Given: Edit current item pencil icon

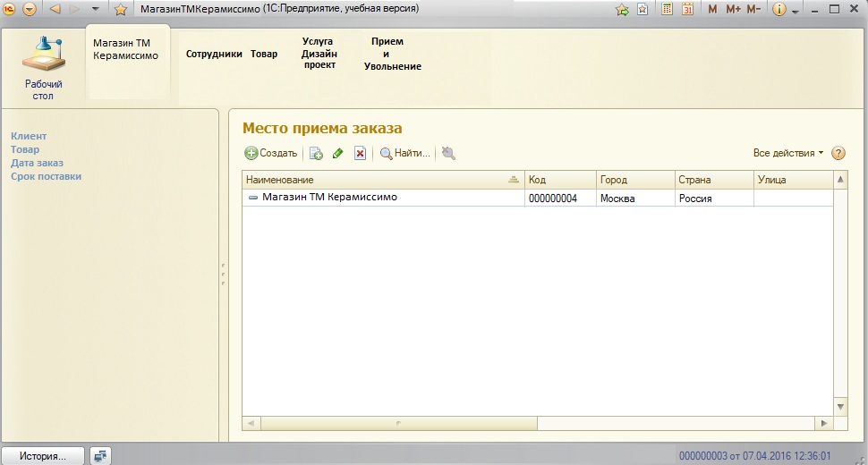Looking at the screenshot, I should pos(337,153).
